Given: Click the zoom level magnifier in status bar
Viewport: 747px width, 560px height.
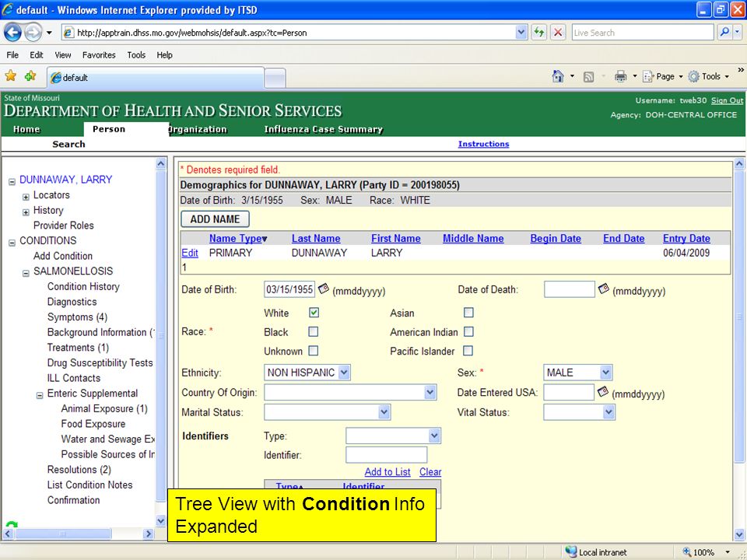Looking at the screenshot, I should click(687, 552).
